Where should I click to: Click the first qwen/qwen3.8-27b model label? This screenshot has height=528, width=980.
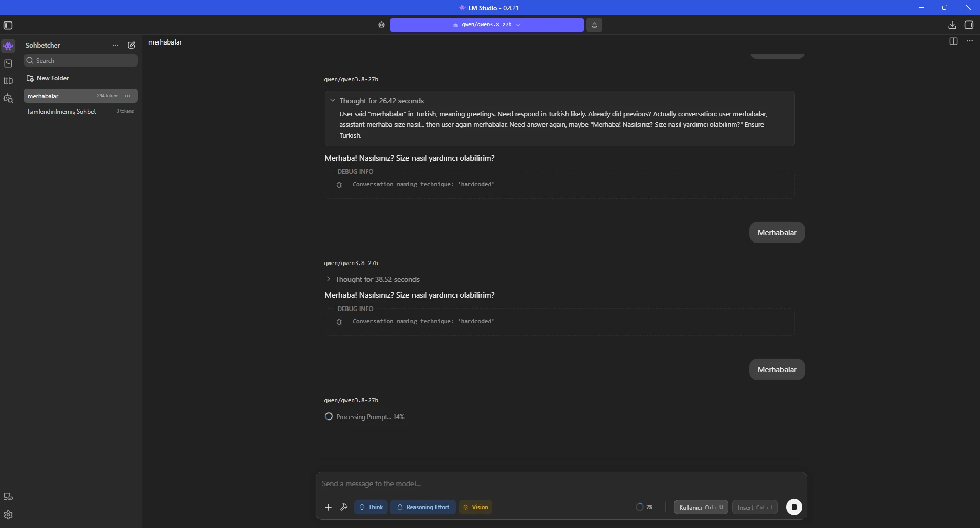(x=351, y=79)
